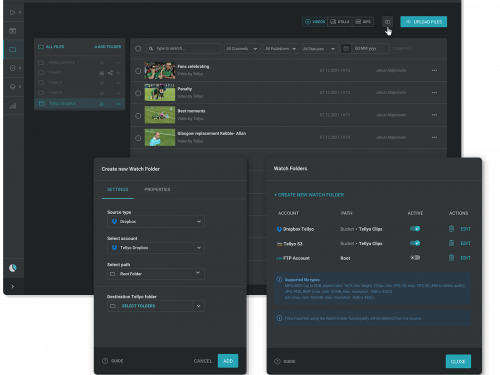Viewport: 500px width, 375px height.
Task: Open the Source type Dropbox dropdown
Action: click(156, 221)
